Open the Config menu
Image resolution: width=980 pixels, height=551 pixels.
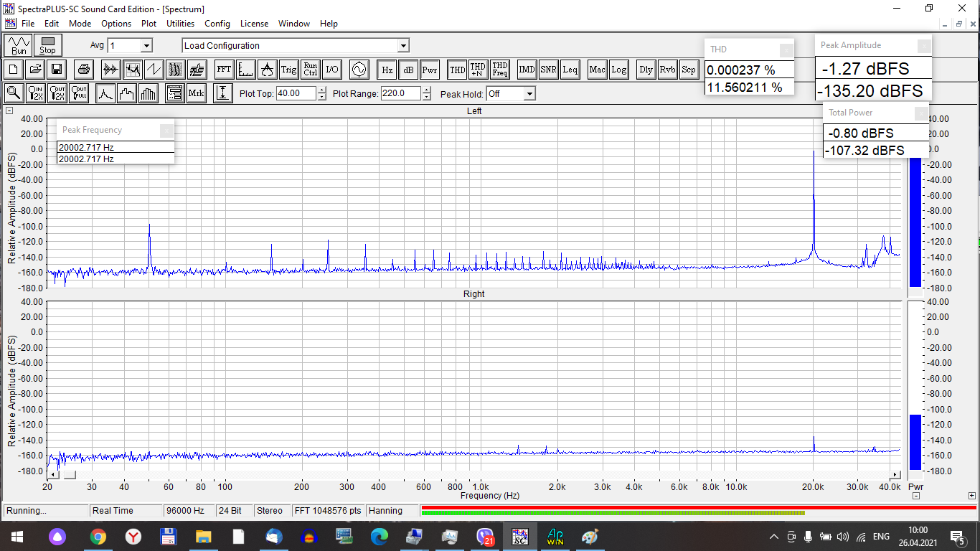pos(217,24)
